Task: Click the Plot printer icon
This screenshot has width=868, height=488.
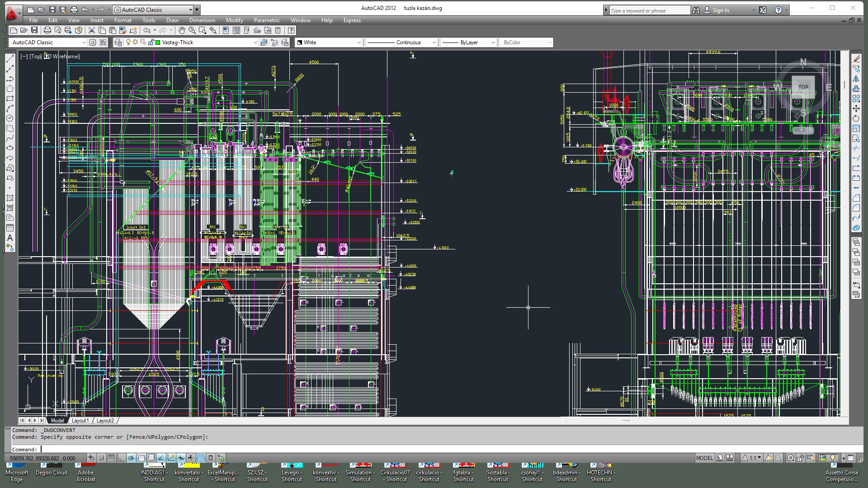Action: pos(47,30)
